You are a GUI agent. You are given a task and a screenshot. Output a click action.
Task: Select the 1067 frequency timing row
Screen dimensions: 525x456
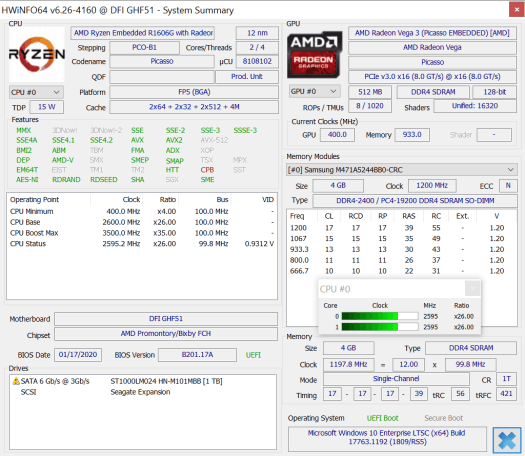[x=401, y=239]
